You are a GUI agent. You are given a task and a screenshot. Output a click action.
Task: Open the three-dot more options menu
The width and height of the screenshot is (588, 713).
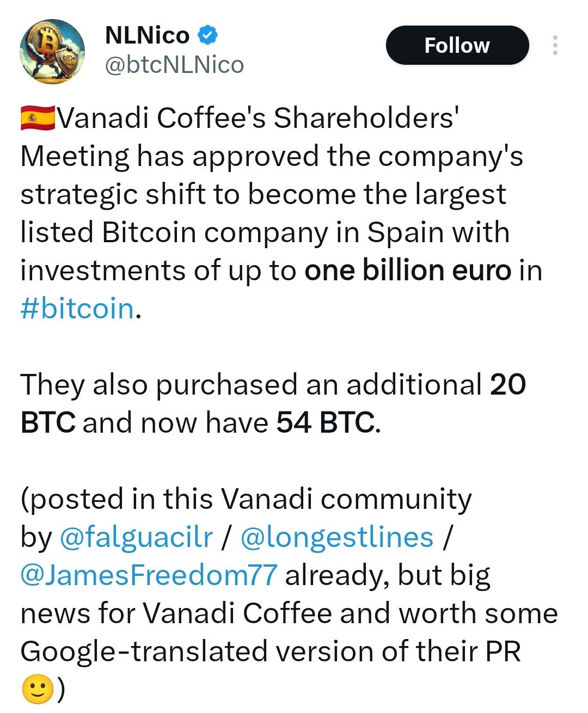[x=555, y=45]
